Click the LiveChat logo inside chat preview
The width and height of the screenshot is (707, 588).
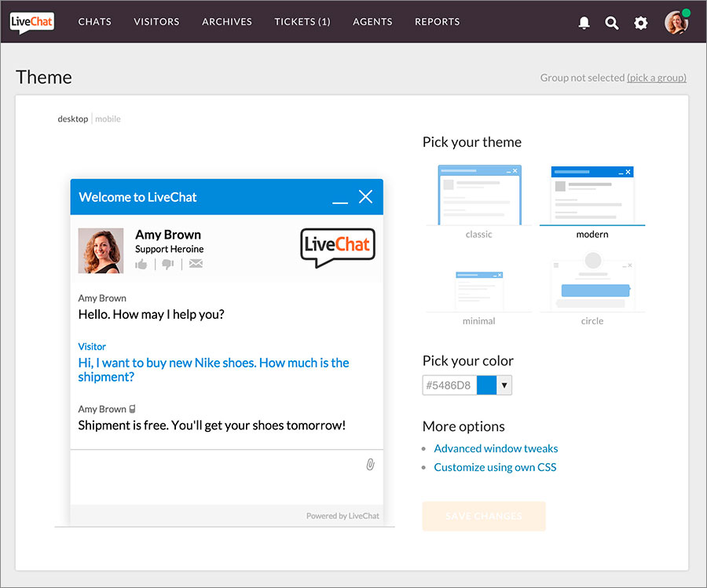338,247
